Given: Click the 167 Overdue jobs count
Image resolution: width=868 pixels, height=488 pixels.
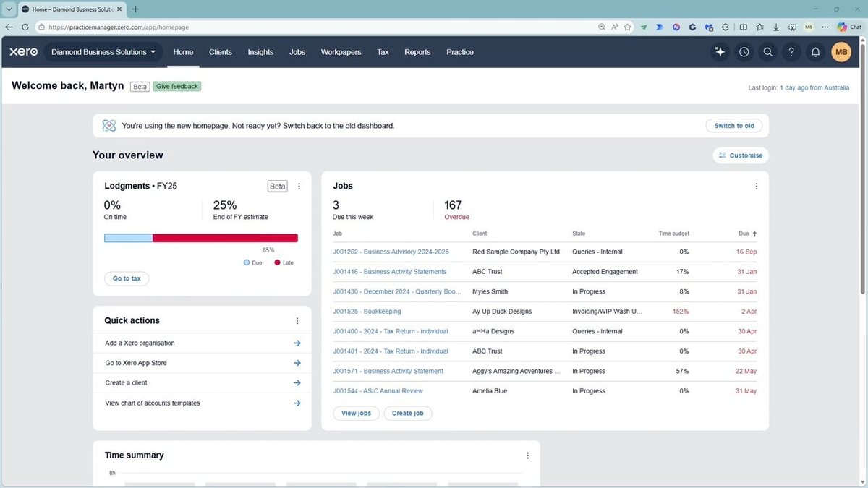Looking at the screenshot, I should 454,205.
